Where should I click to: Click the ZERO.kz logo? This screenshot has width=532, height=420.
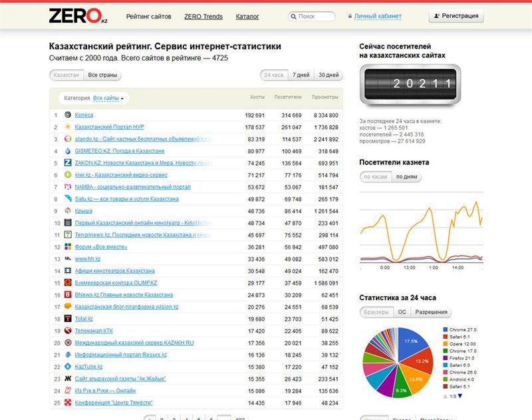[78, 16]
